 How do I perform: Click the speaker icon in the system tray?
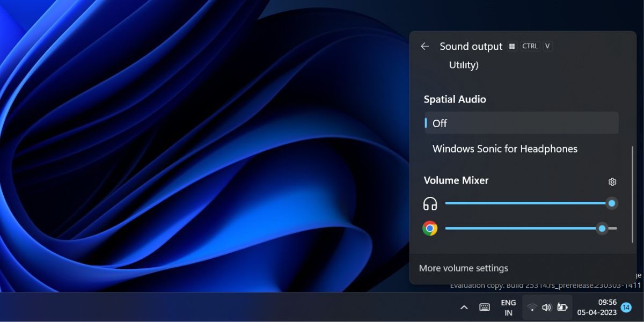click(546, 307)
